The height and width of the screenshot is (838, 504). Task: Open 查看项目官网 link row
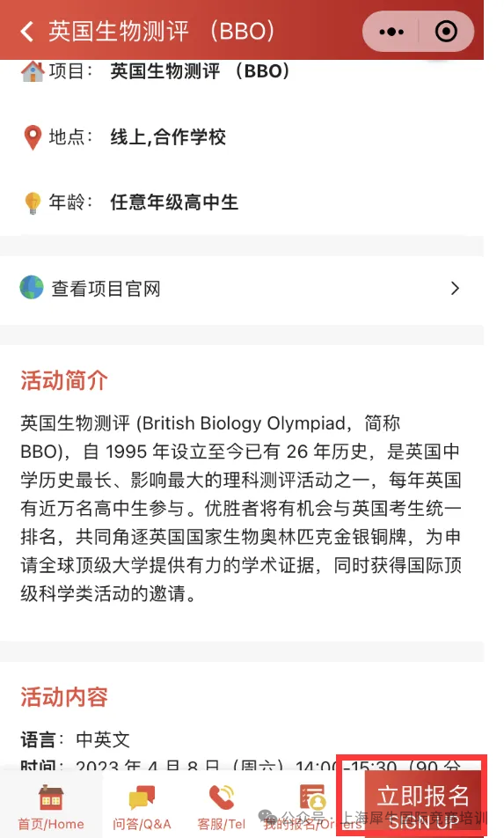242,289
